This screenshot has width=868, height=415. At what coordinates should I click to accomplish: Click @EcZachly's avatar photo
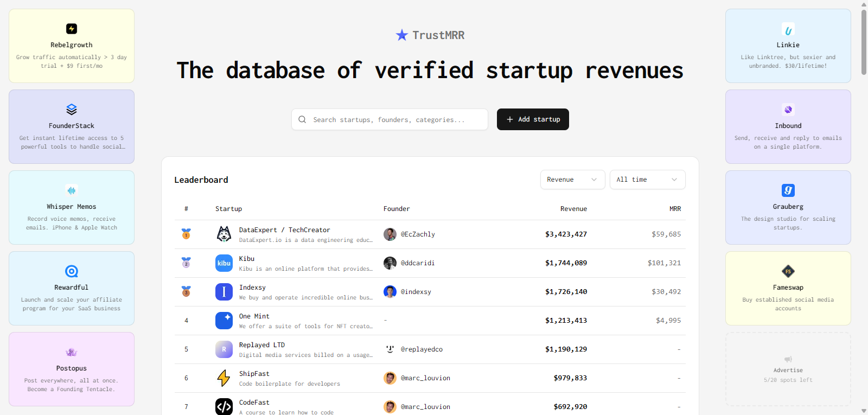[x=390, y=234]
